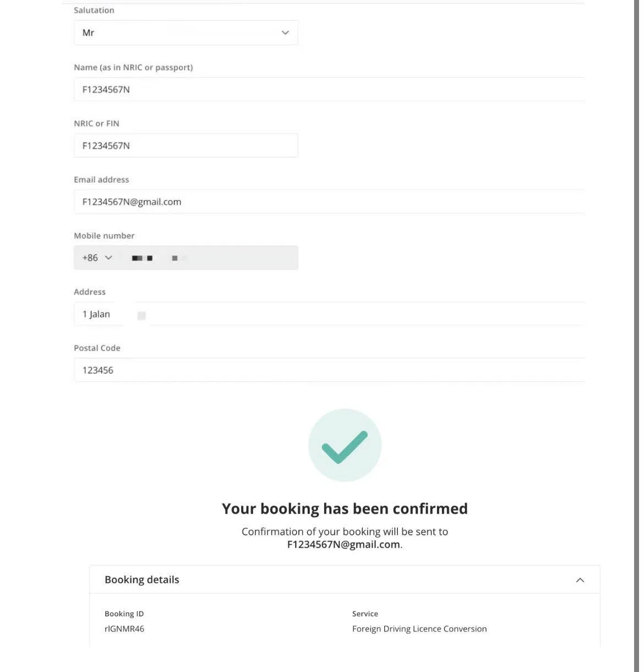Open the +86 country code dropdown

click(97, 258)
